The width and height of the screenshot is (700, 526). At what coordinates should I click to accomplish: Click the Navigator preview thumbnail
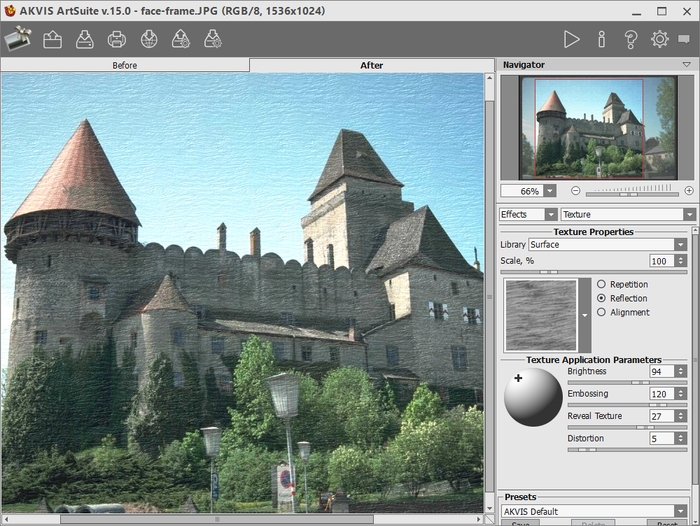[x=598, y=128]
